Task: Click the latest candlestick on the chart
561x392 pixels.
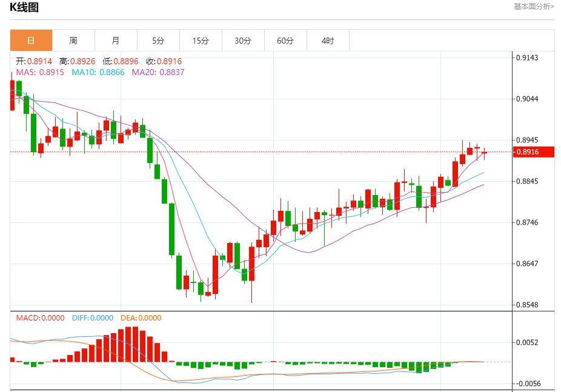Action: [485, 153]
